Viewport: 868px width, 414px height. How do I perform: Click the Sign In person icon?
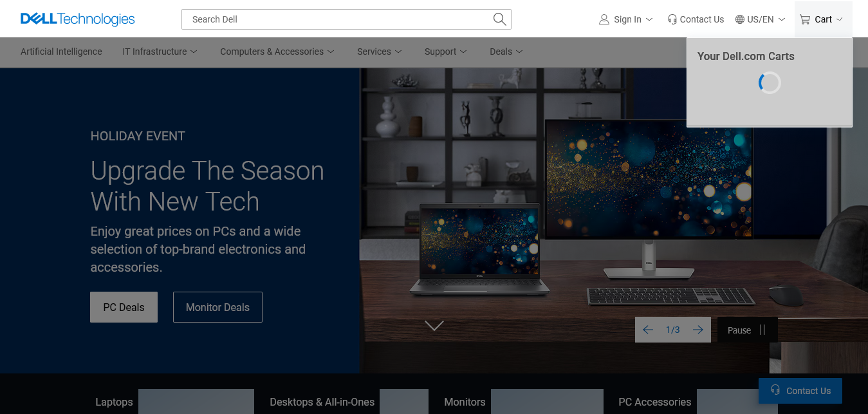(604, 19)
